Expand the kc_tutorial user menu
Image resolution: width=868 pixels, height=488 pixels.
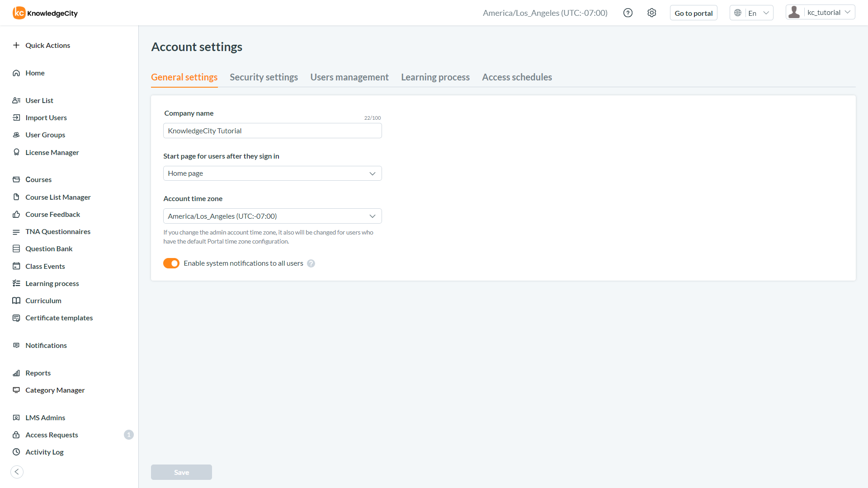(820, 13)
